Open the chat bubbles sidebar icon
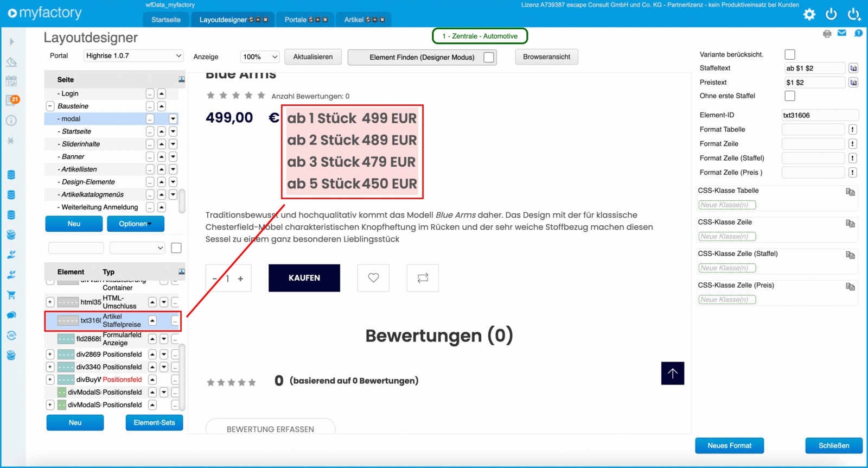Screen dimensions: 868x468 [11, 315]
